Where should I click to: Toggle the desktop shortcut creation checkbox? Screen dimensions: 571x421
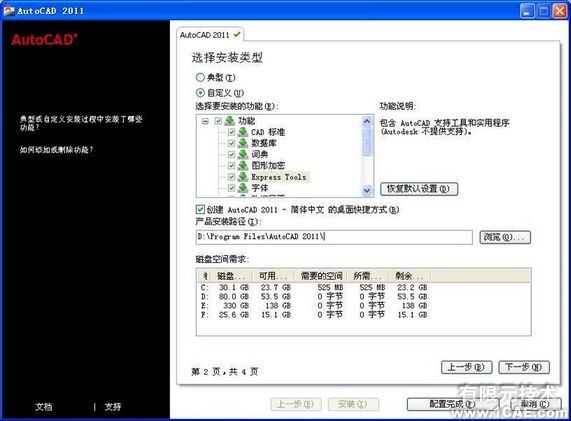point(200,209)
